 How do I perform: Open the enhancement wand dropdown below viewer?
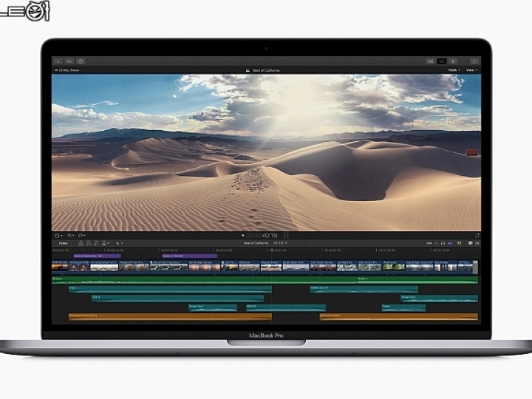[x=71, y=235]
